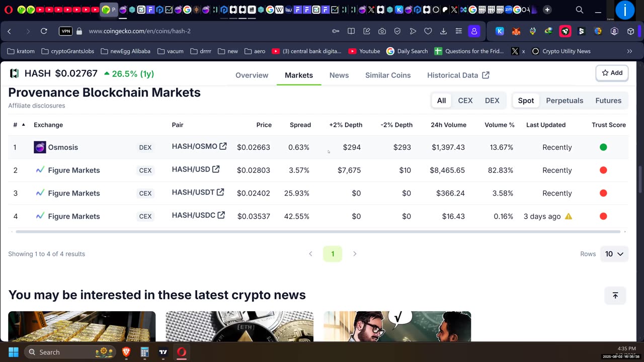Open external link icon next to HASH/OSMO
This screenshot has height=362, width=644.
(223, 146)
